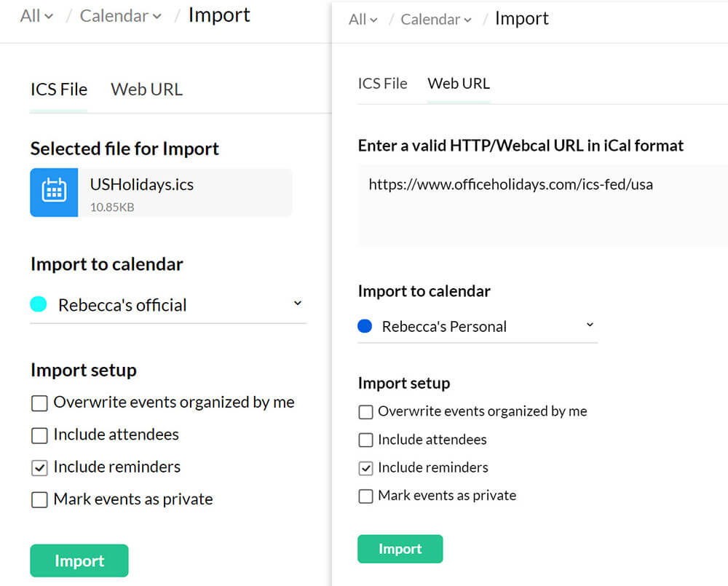Select the ICS File tab in left panel
The width and height of the screenshot is (728, 586).
59,90
